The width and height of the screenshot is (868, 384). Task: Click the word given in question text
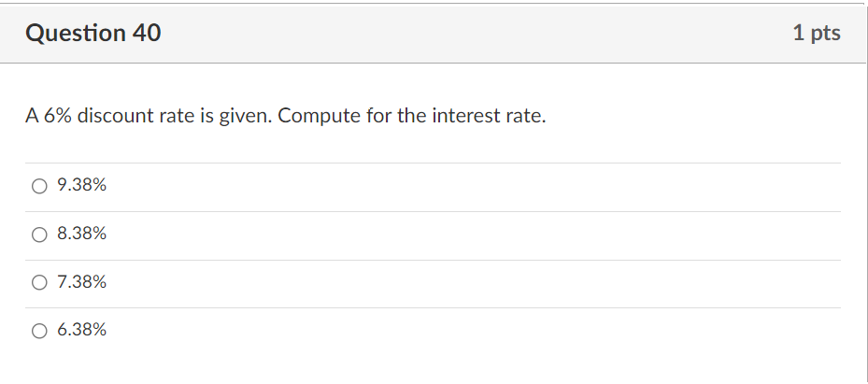tap(245, 119)
